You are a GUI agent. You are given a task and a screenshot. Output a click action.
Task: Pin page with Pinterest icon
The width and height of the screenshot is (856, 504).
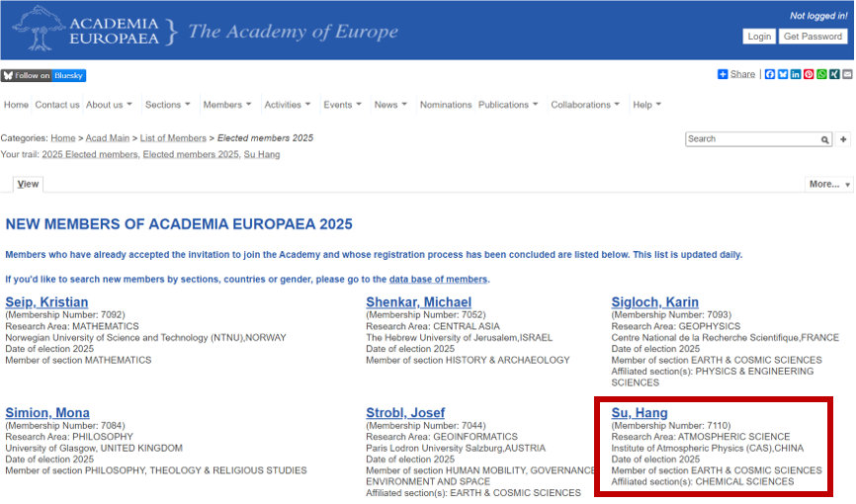pyautogui.click(x=809, y=75)
